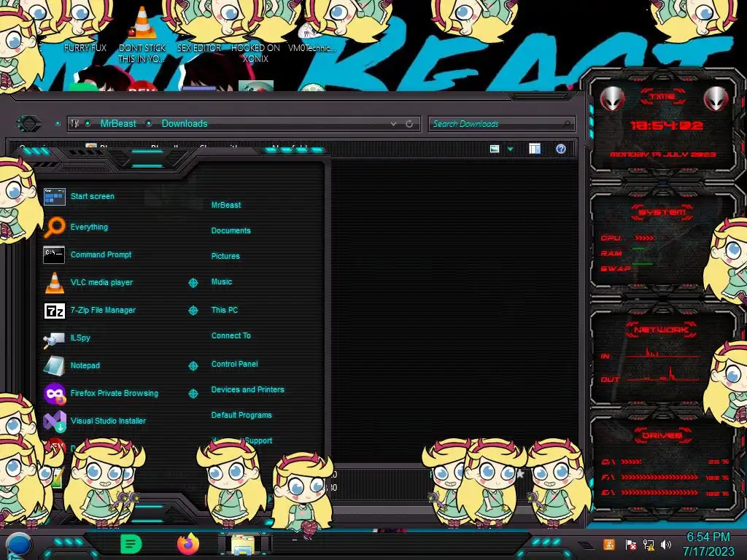
Task: Open the taskbar clock showing 6:54 PM
Action: pyautogui.click(x=708, y=544)
